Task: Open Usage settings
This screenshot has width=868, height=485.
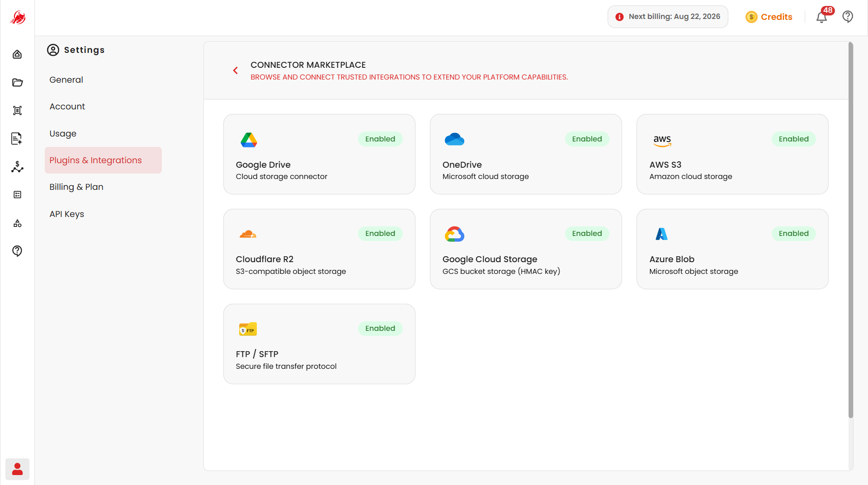Action: (63, 134)
